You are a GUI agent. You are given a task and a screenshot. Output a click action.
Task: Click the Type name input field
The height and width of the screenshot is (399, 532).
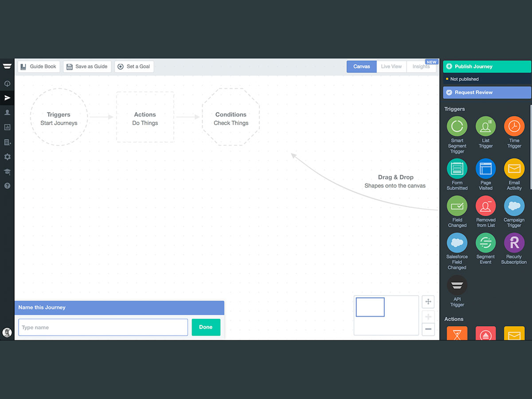tap(103, 327)
